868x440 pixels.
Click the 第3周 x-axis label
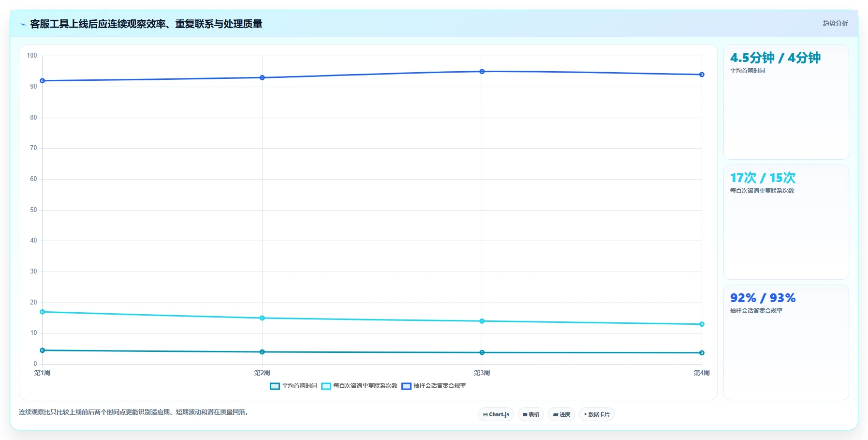482,373
